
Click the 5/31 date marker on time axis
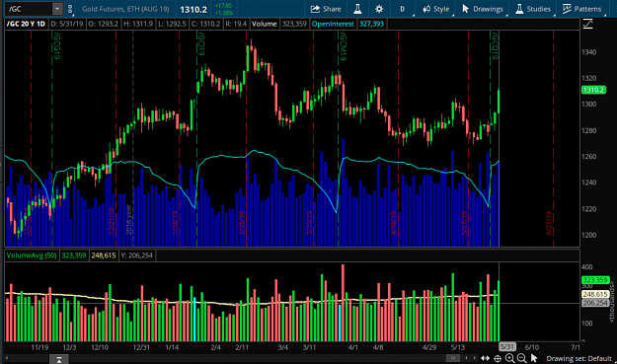point(506,346)
